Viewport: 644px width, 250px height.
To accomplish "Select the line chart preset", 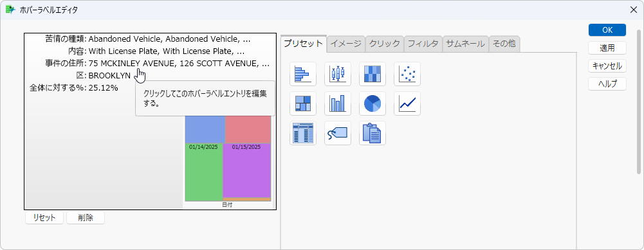I will tap(407, 103).
